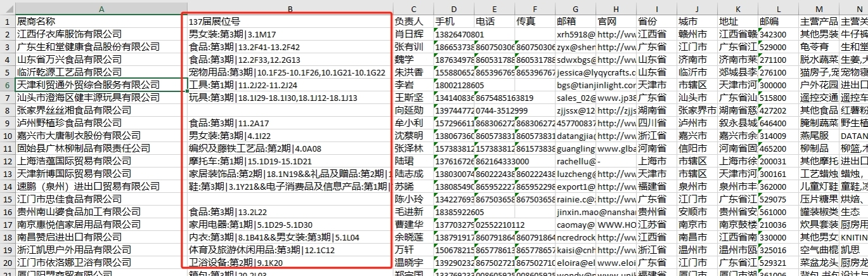The image size is (868, 276).
Task: Click the 官网 header cell
Action: [x=616, y=21]
